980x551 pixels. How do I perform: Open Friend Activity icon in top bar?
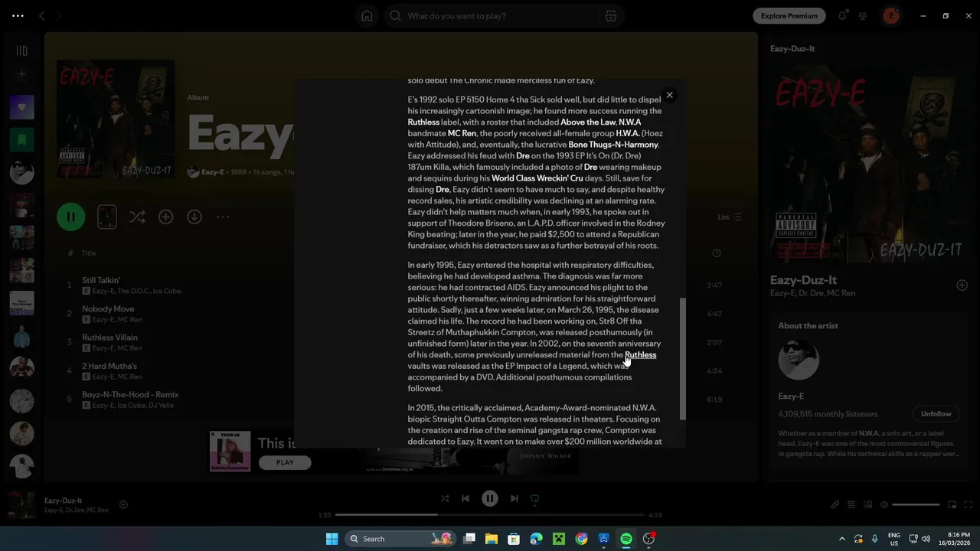(x=863, y=15)
